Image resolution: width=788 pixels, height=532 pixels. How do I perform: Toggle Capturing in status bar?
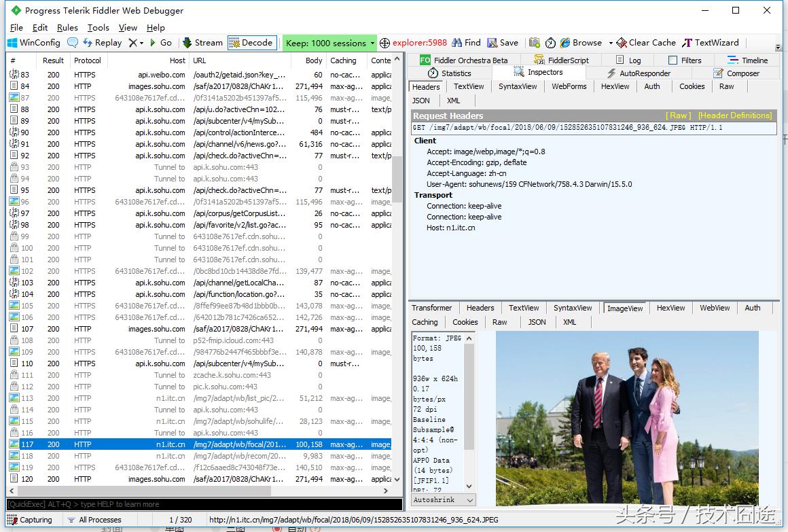tap(30, 520)
